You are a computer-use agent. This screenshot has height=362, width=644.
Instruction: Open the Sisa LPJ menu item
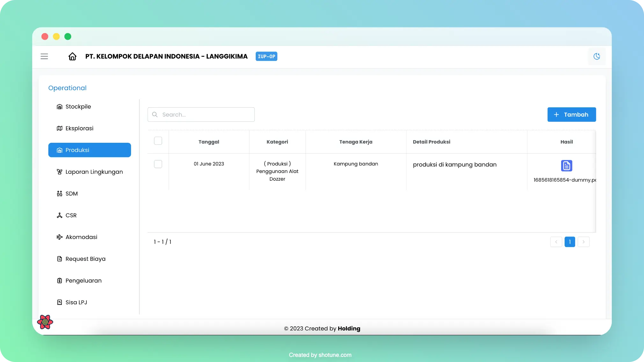tap(76, 302)
